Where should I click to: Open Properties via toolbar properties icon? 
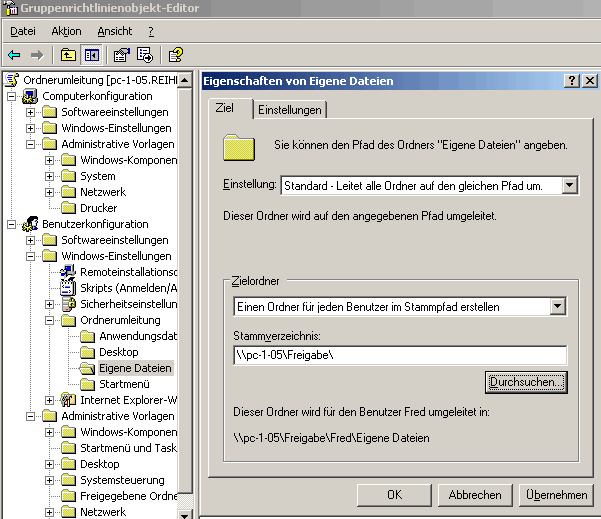(122, 55)
